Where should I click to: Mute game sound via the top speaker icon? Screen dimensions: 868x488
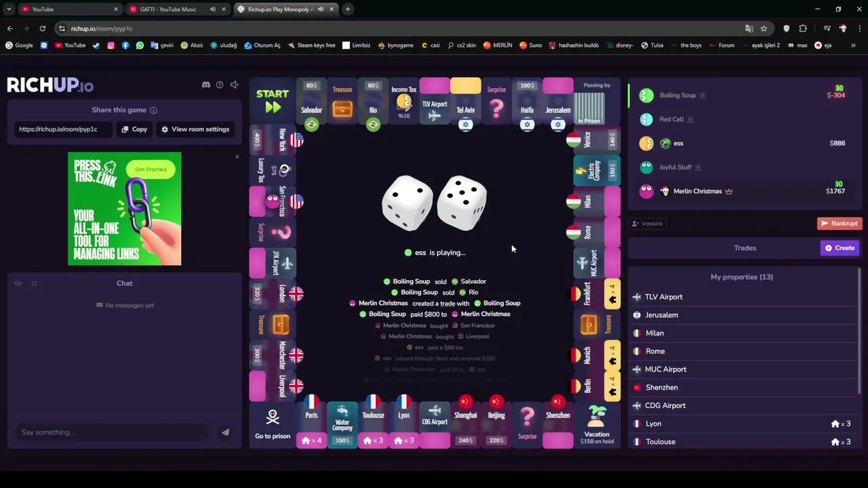click(x=234, y=85)
